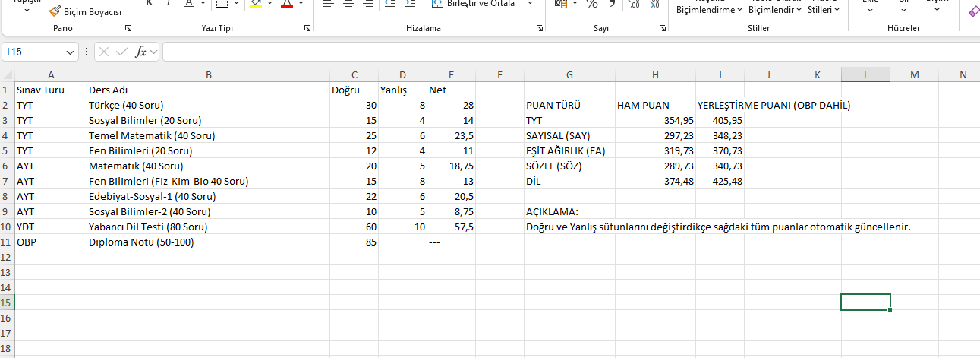The height and width of the screenshot is (358, 980).
Task: Activate the Biçim Boyacısı format painter
Action: 84,12
